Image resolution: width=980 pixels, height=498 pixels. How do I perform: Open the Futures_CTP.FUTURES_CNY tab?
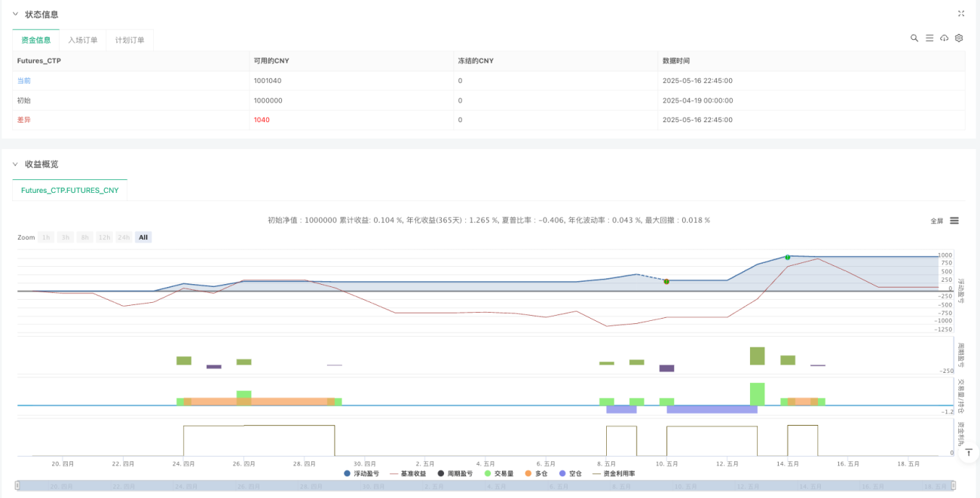pos(70,191)
